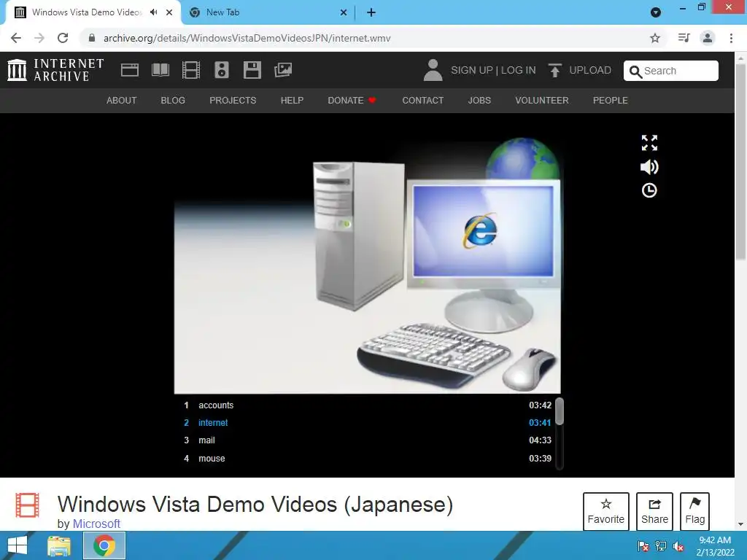Open the Chrome three-dot menu
The width and height of the screenshot is (747, 560).
[x=731, y=38]
